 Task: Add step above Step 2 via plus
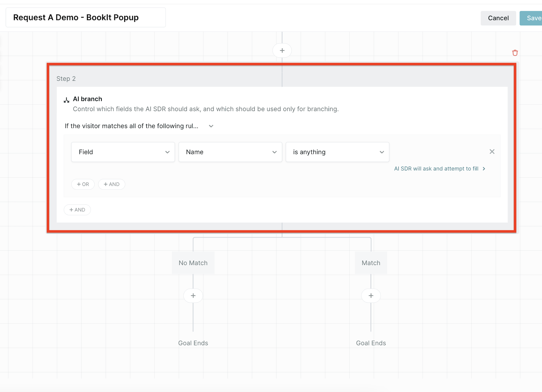[x=282, y=51]
